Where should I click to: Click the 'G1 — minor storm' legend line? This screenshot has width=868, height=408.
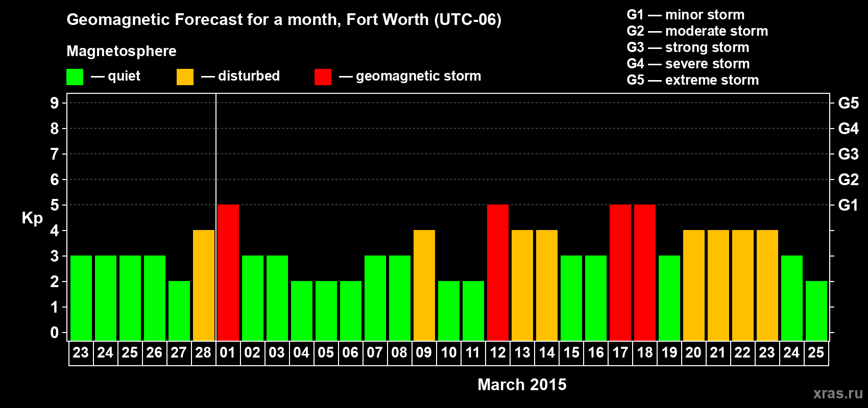[x=686, y=15]
